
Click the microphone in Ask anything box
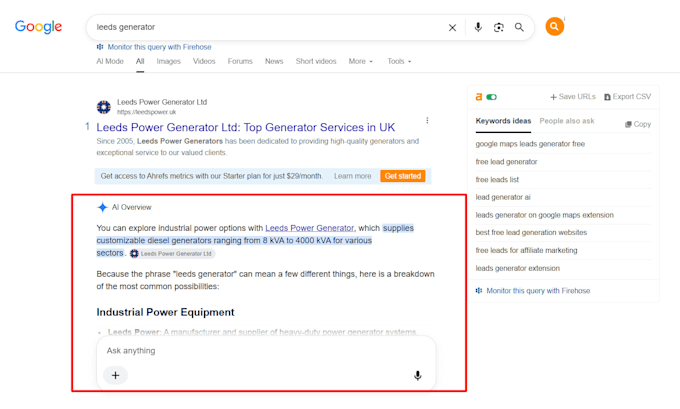[x=418, y=376]
